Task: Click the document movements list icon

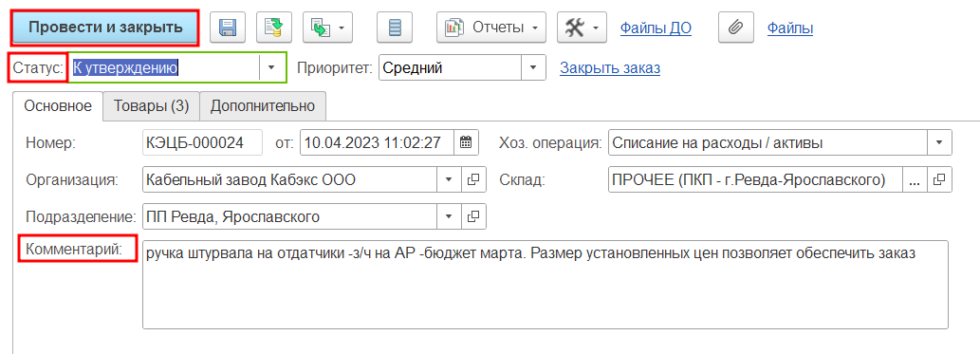Action: click(x=395, y=28)
